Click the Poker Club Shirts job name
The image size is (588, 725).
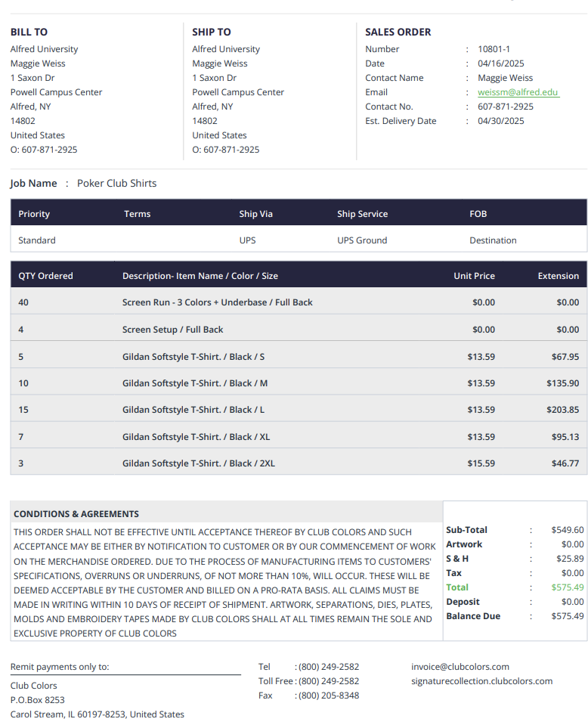pos(116,183)
